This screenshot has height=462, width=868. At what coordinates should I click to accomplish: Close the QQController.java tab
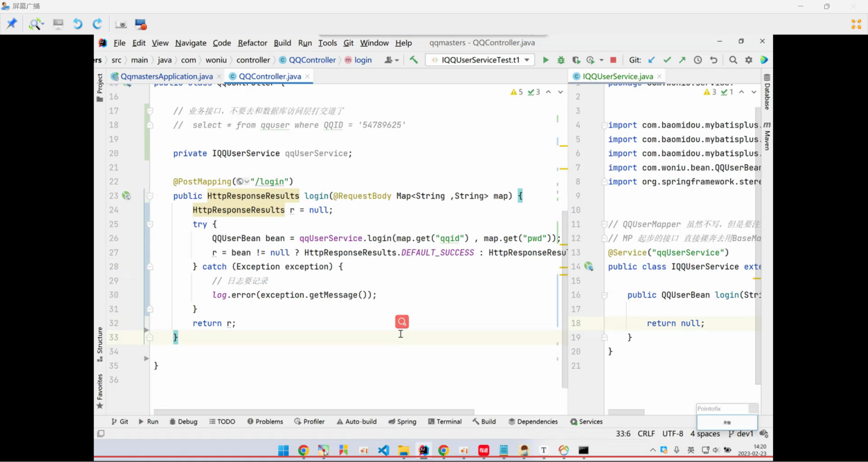307,76
